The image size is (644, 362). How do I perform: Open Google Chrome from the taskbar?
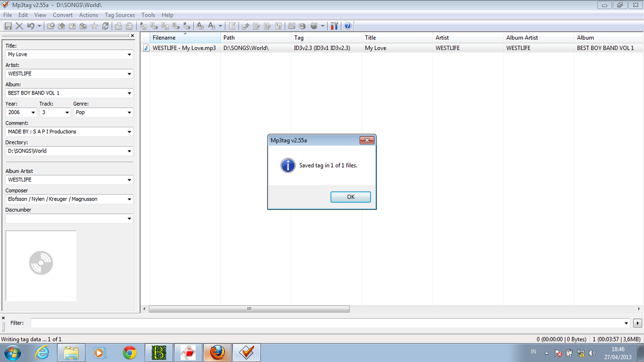click(x=130, y=353)
